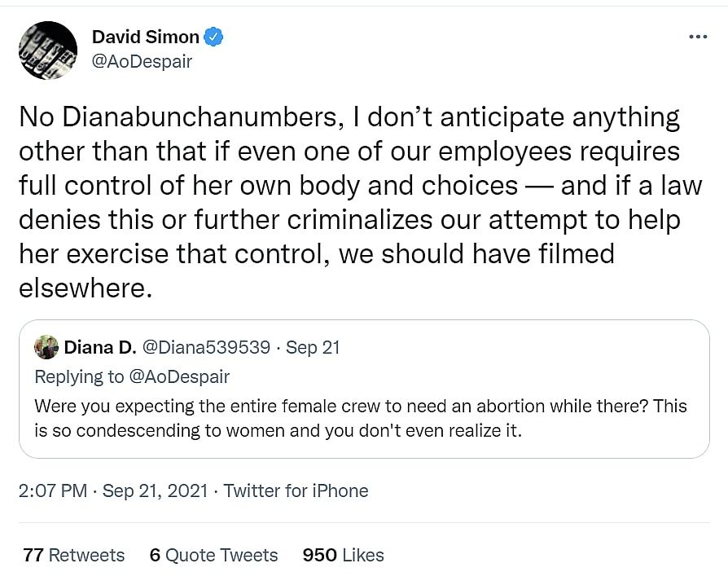Click the David Simon display name
The width and height of the screenshot is (728, 585).
(x=145, y=37)
